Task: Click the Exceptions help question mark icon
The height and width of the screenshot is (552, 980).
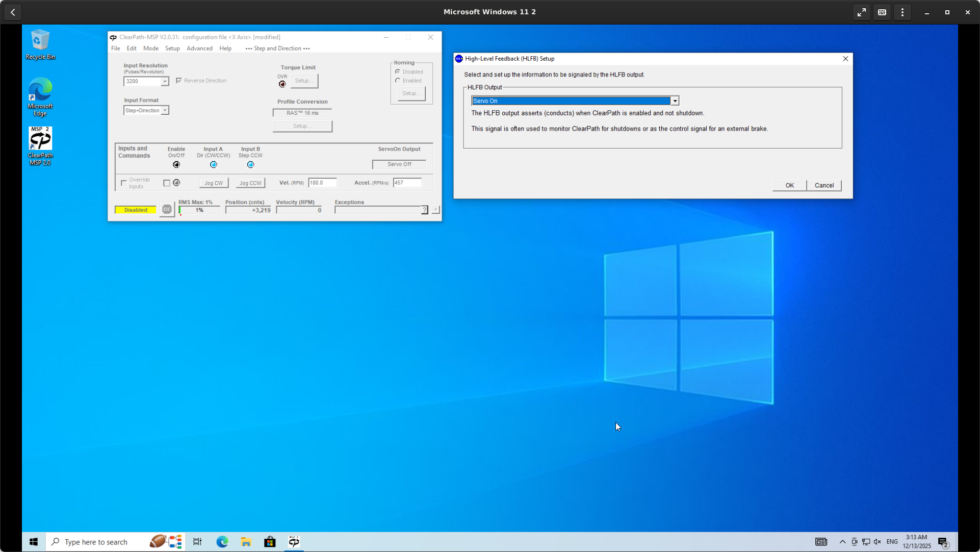Action: [x=424, y=210]
